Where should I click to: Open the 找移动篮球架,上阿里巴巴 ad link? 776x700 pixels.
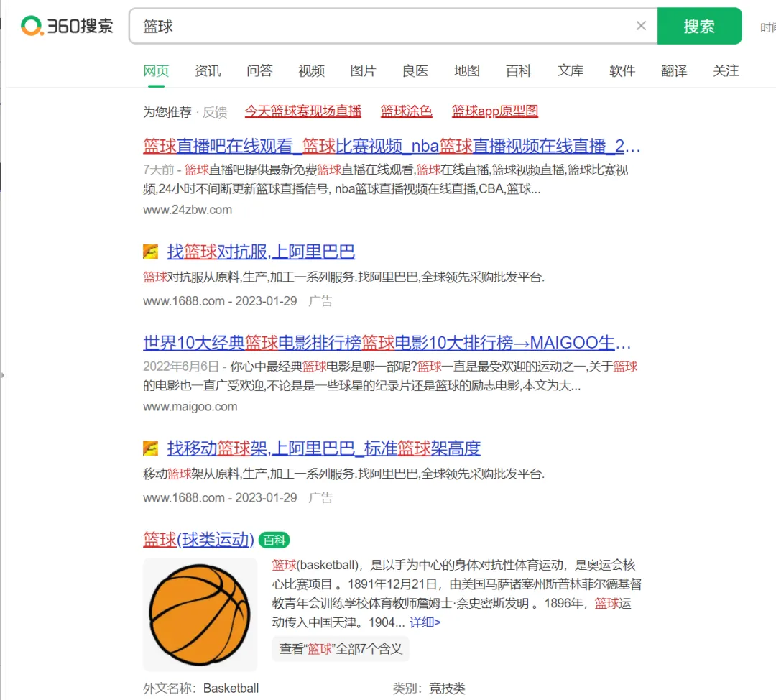click(x=323, y=448)
